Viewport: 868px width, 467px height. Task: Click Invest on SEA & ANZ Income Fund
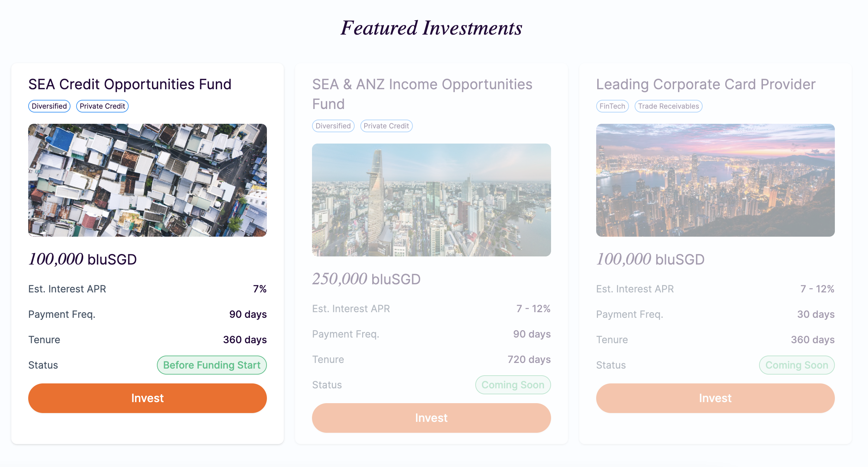click(431, 418)
